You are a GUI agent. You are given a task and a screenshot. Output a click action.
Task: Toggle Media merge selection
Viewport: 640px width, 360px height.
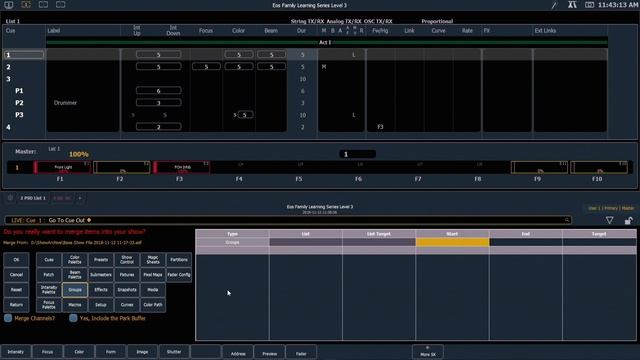pyautogui.click(x=153, y=290)
